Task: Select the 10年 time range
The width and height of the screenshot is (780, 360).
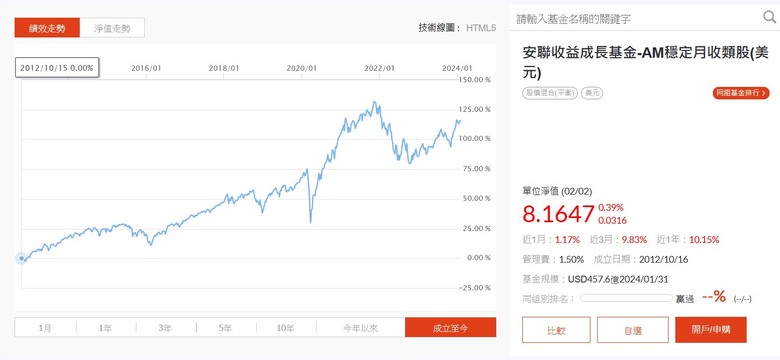Action: 286,328
